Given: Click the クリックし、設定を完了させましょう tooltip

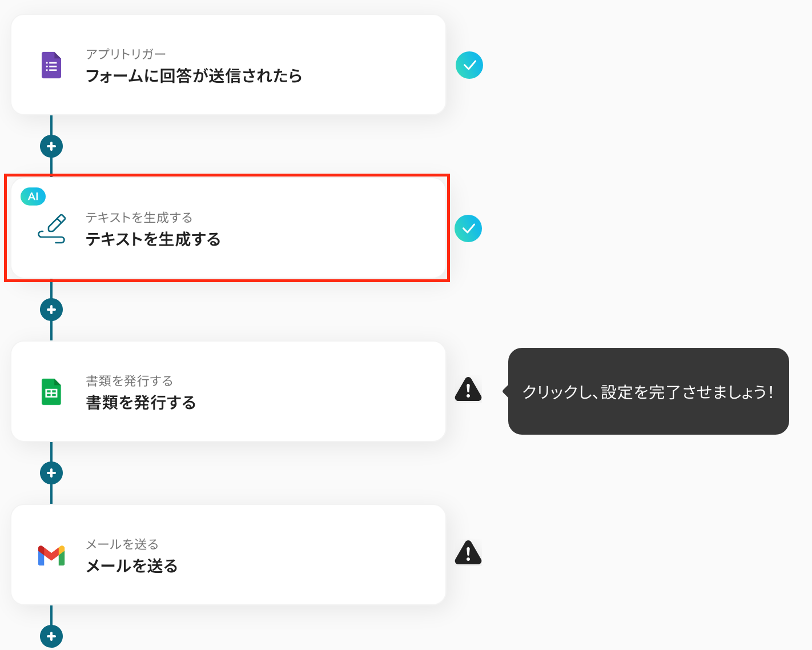Looking at the screenshot, I should coord(648,392).
